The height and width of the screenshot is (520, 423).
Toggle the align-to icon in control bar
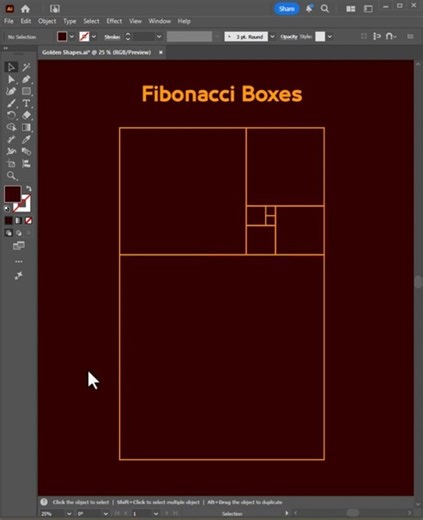tap(377, 36)
